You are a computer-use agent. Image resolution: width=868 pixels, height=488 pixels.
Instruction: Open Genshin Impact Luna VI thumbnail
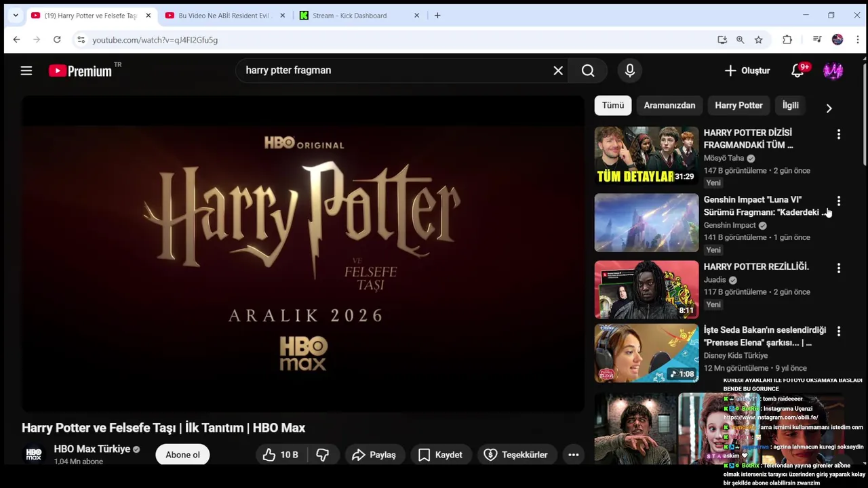point(646,222)
